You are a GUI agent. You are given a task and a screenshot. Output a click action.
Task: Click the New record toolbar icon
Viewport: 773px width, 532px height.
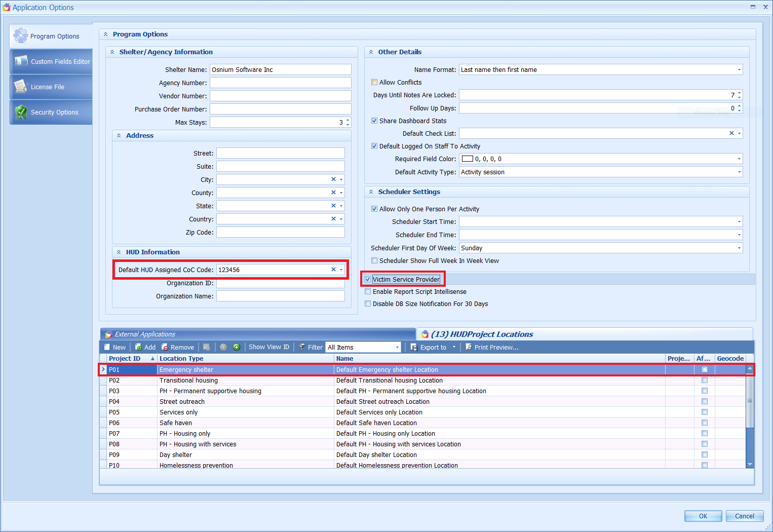pyautogui.click(x=107, y=347)
